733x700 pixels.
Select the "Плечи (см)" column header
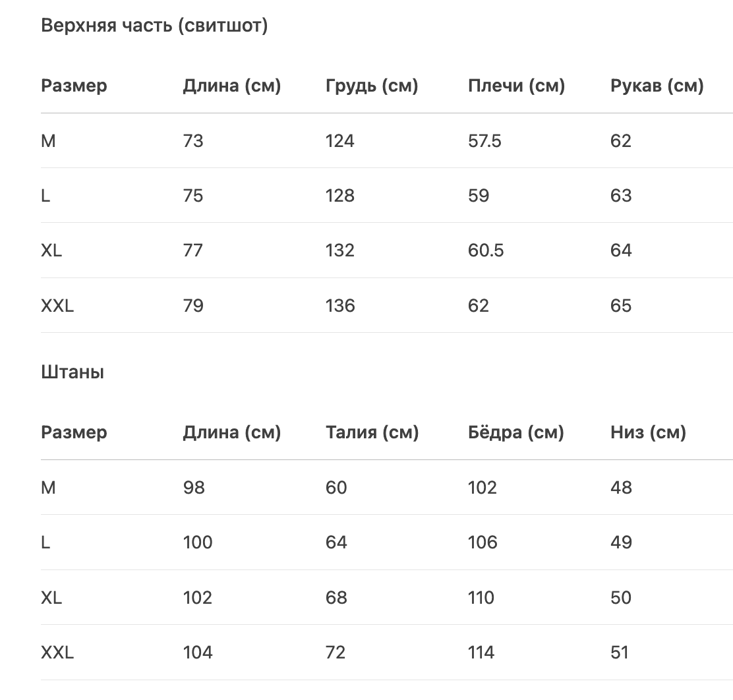pos(516,86)
